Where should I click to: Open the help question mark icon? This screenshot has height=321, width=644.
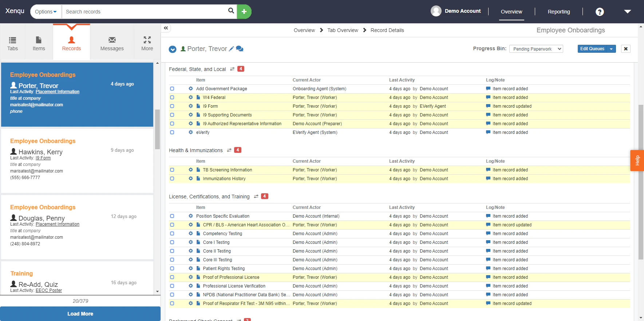click(599, 12)
